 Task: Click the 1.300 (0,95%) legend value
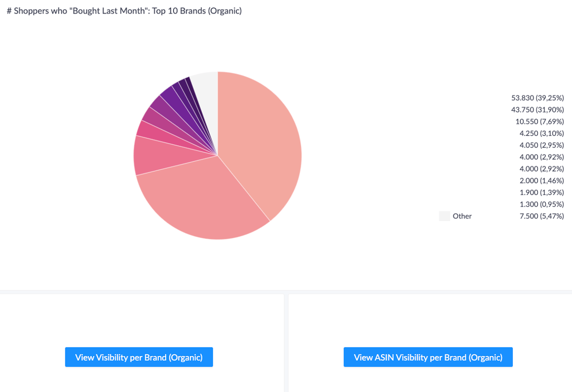(x=541, y=204)
